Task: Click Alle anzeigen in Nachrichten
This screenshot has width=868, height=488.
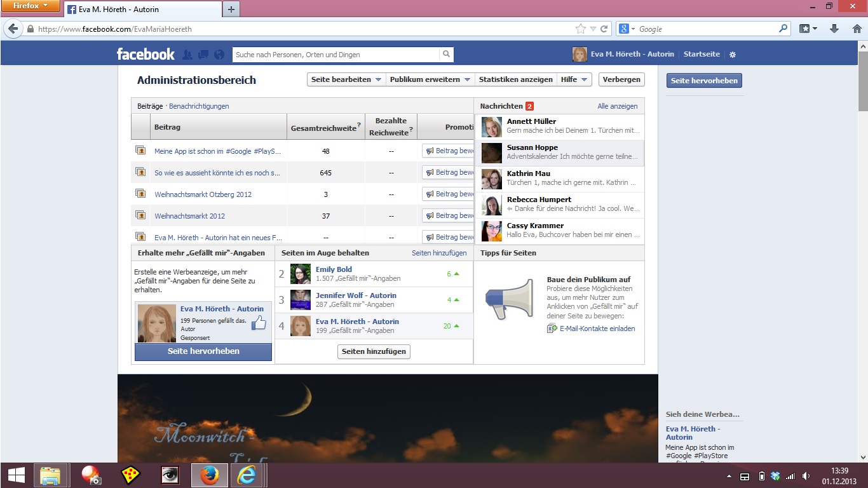Action: click(618, 106)
